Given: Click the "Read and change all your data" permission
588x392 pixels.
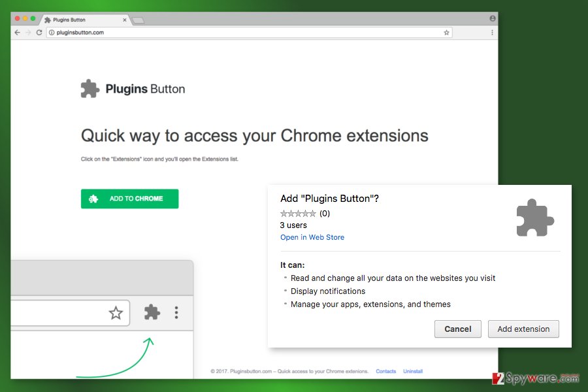Looking at the screenshot, I should 393,278.
